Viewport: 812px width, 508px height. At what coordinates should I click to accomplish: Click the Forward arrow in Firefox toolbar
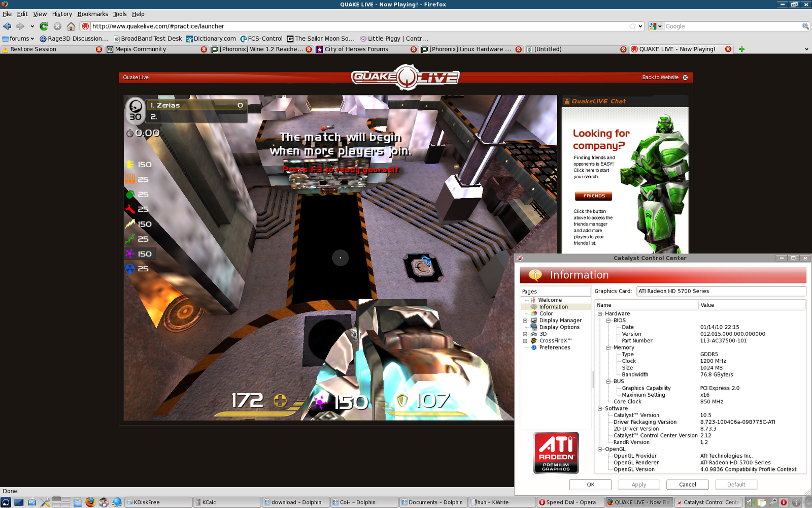click(20, 26)
